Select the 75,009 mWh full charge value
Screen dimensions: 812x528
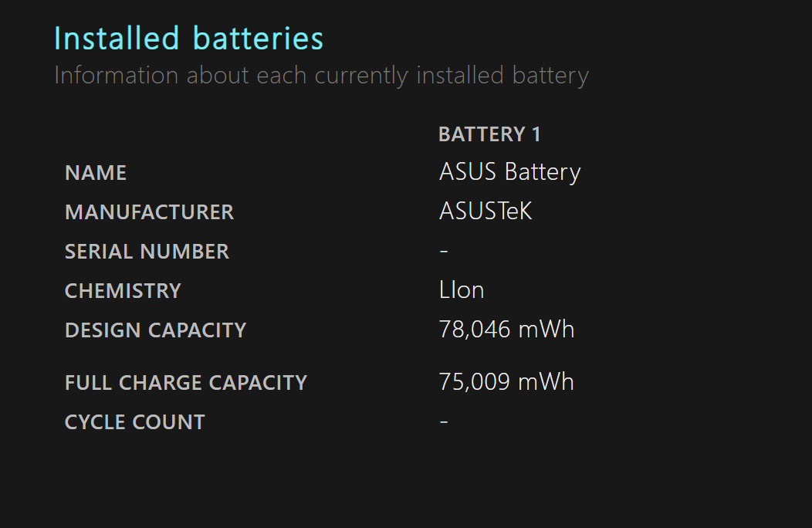pyautogui.click(x=506, y=382)
